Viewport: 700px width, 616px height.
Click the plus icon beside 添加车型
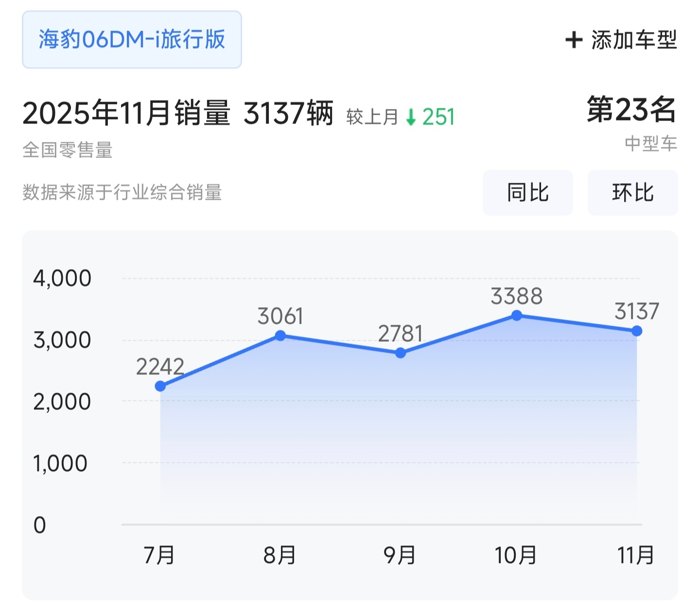pyautogui.click(x=574, y=40)
